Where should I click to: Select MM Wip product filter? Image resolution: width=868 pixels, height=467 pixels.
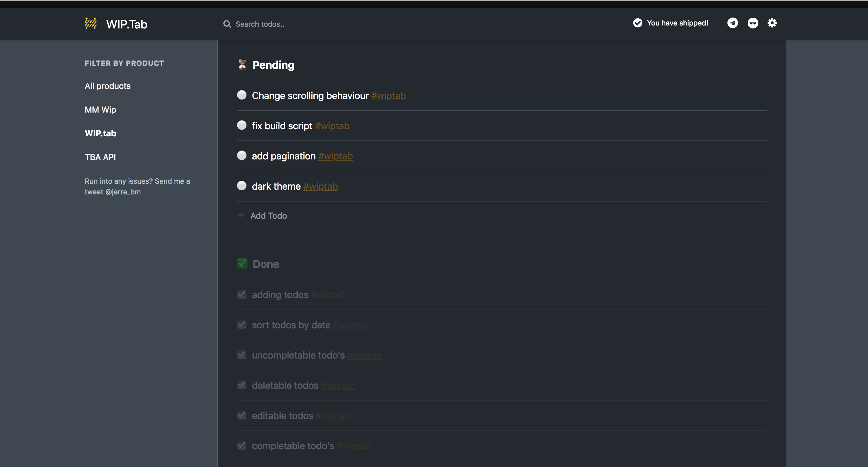[x=100, y=110]
